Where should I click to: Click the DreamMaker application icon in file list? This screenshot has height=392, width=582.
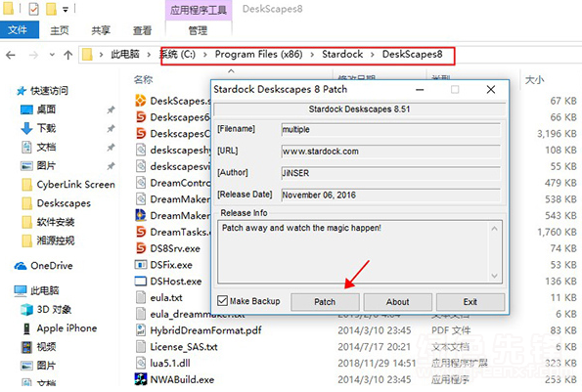pos(140,215)
